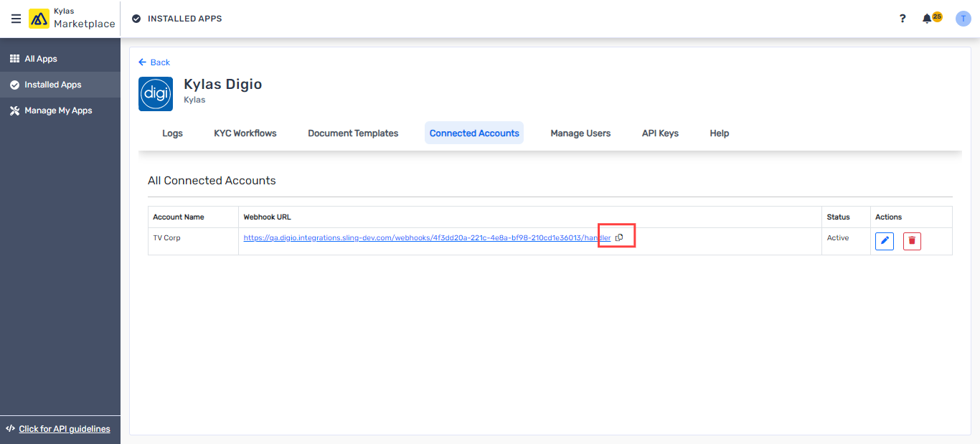Viewport: 980px width, 444px height.
Task: Open the hamburger navigation menu
Action: click(x=16, y=19)
